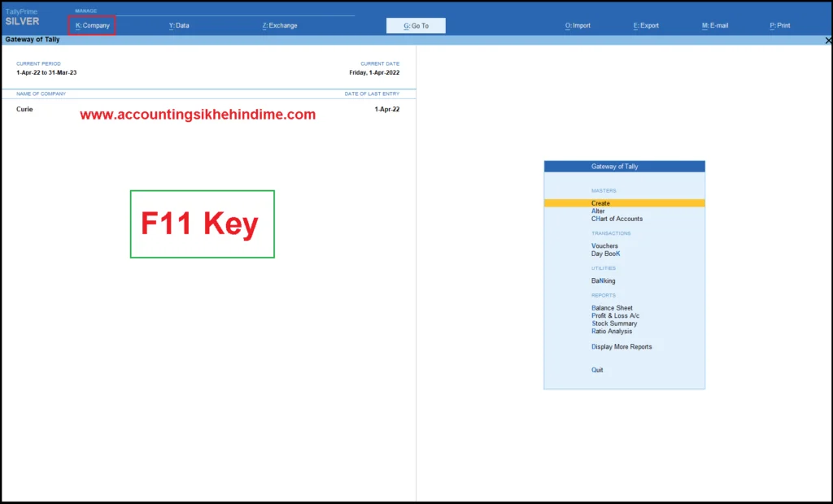Open the Balance Sheet report

tap(612, 308)
